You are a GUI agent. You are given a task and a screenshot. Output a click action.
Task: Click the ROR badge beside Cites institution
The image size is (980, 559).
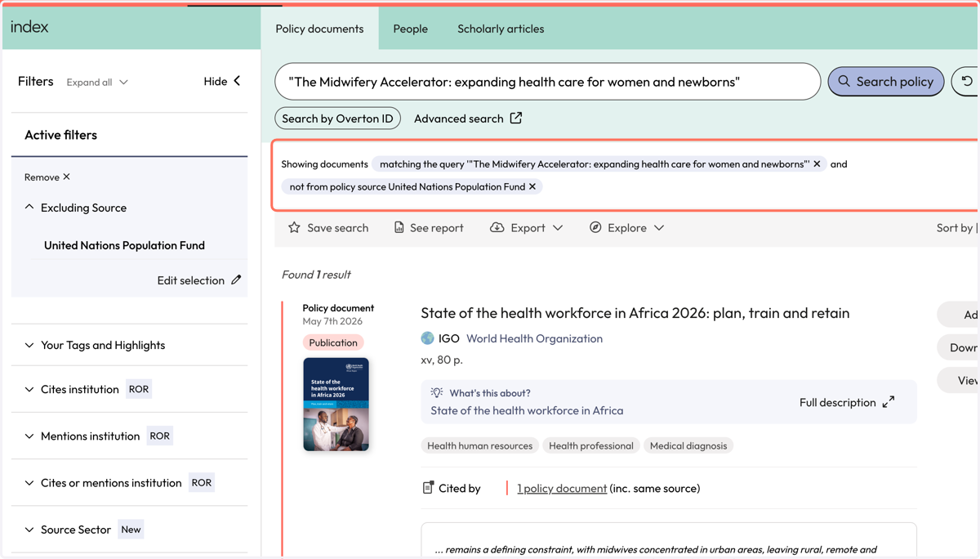pos(139,389)
